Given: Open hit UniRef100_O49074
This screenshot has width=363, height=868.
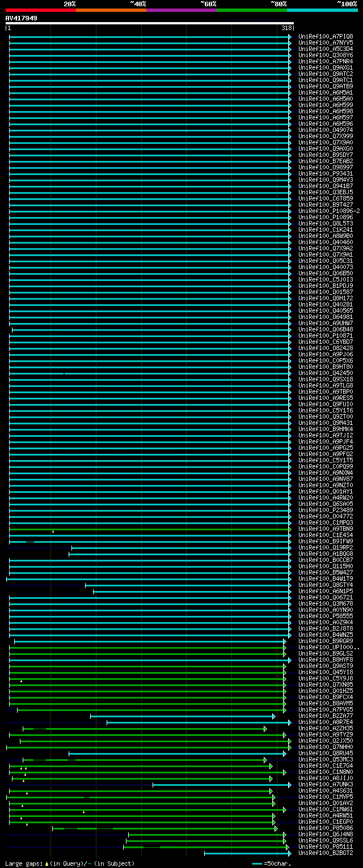Looking at the screenshot, I should [x=326, y=130].
